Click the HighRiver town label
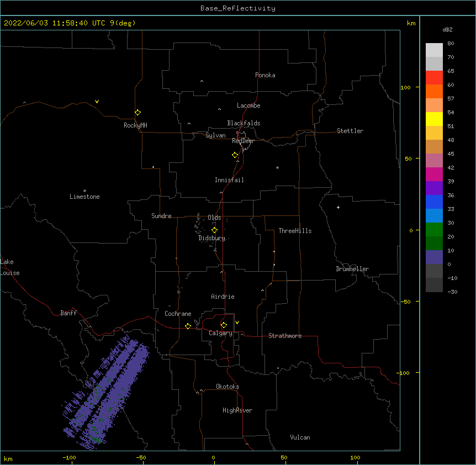This screenshot has width=476, height=465. [x=237, y=410]
